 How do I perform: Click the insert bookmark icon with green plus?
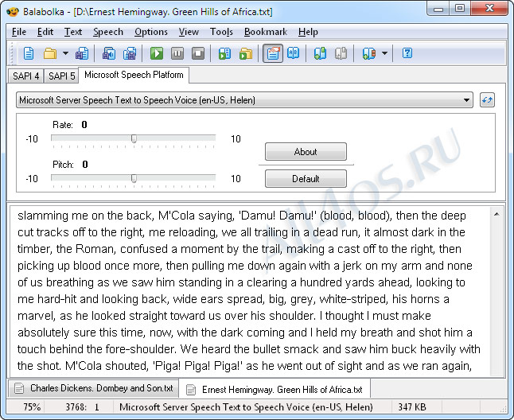click(320, 53)
